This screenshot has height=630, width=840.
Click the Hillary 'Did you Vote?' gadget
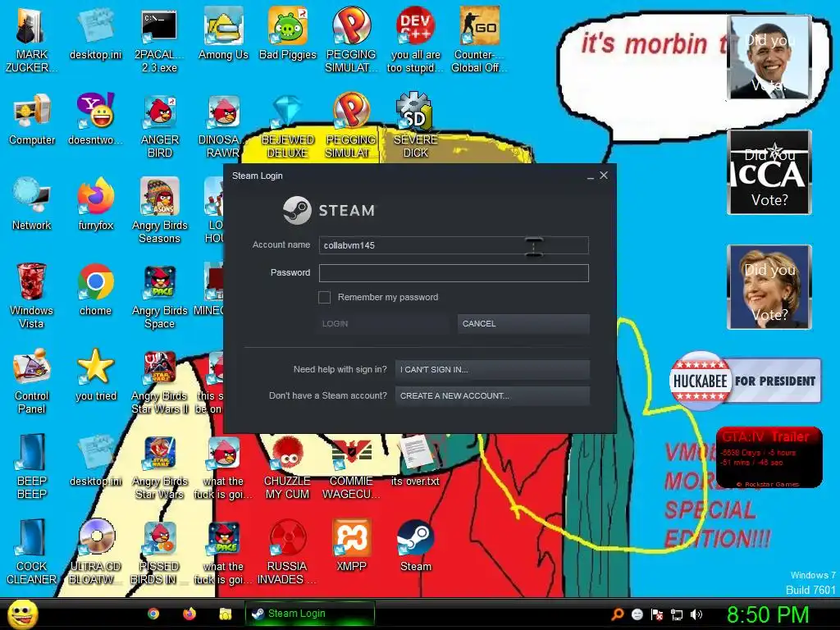769,287
